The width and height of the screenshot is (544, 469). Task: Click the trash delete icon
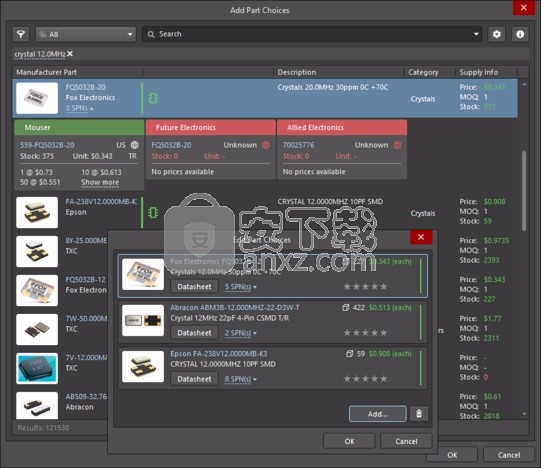[419, 414]
